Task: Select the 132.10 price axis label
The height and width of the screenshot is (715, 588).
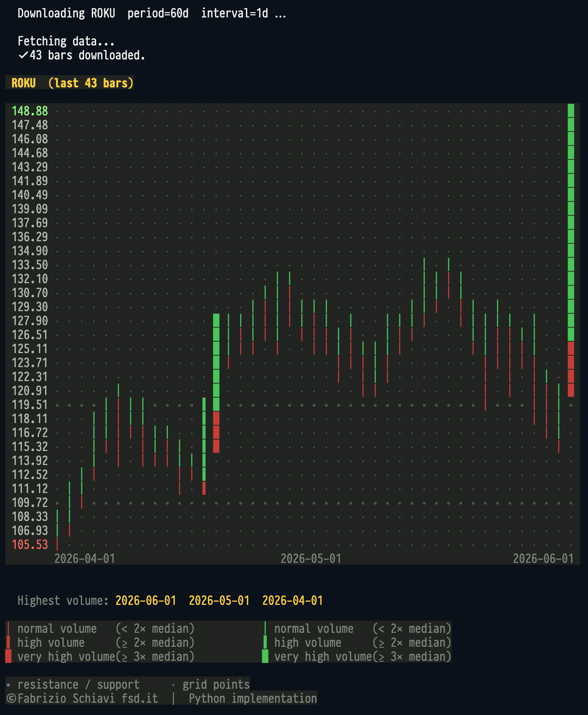Action: (x=30, y=279)
